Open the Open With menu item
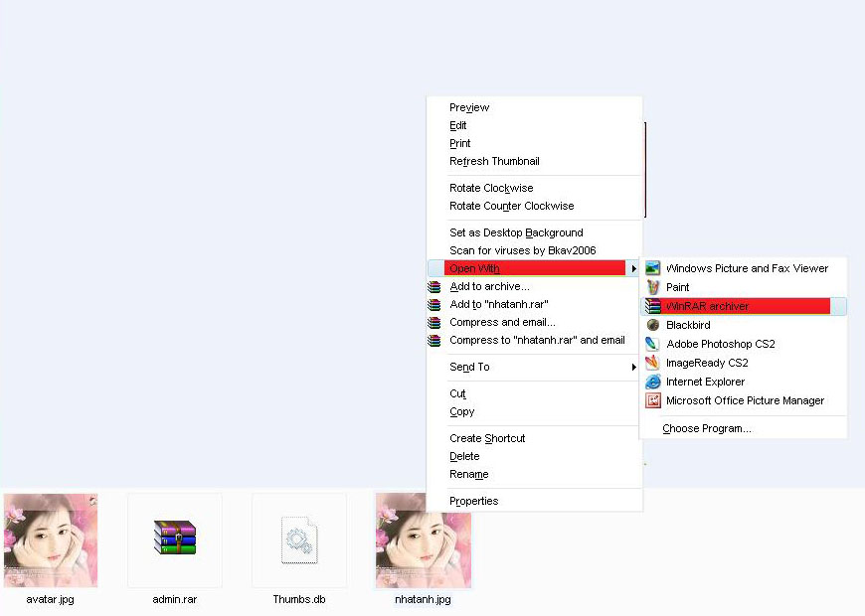 [534, 268]
